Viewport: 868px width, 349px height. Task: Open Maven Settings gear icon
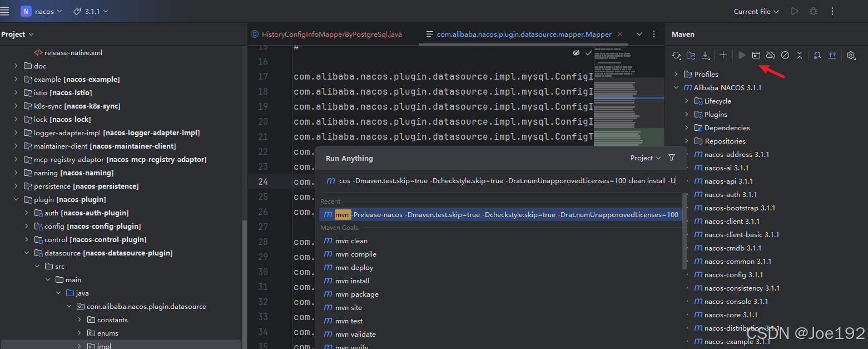coord(851,55)
